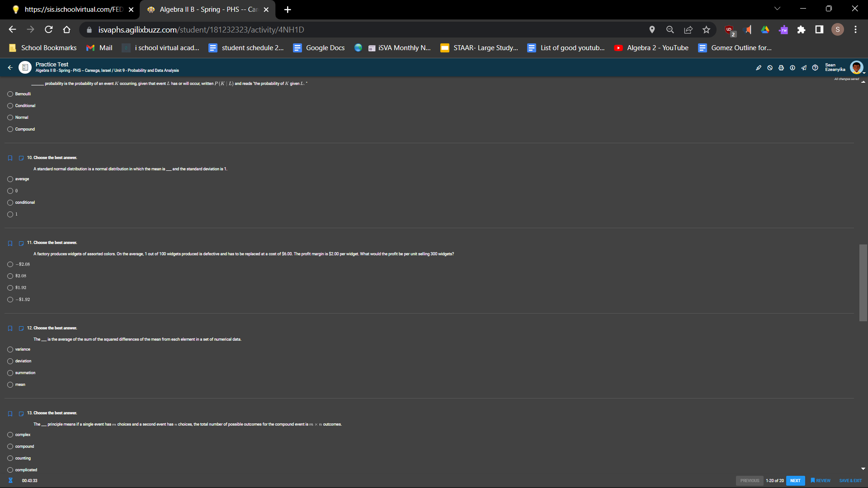Click SAVE & EXIT

[x=850, y=481]
